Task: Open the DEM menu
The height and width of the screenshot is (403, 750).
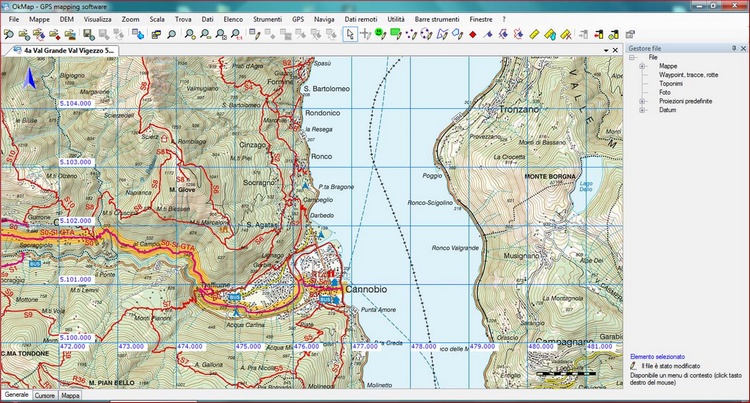Action: pos(66,19)
